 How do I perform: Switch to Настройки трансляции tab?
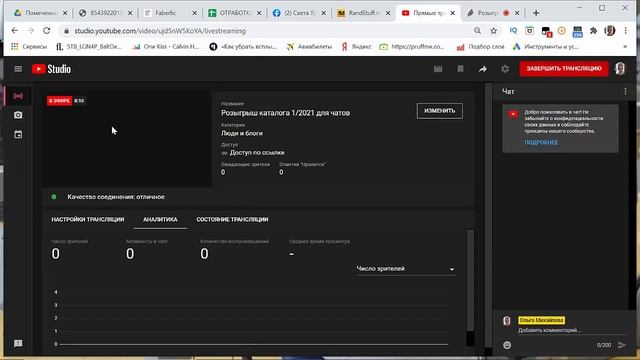(88, 219)
